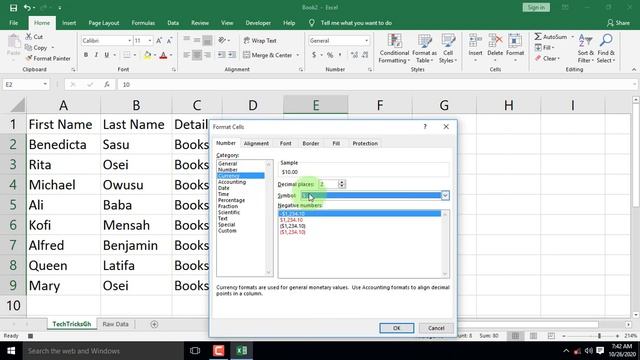This screenshot has height=360, width=640.
Task: Open the Merge & Center dropdown arrow
Action: (298, 55)
